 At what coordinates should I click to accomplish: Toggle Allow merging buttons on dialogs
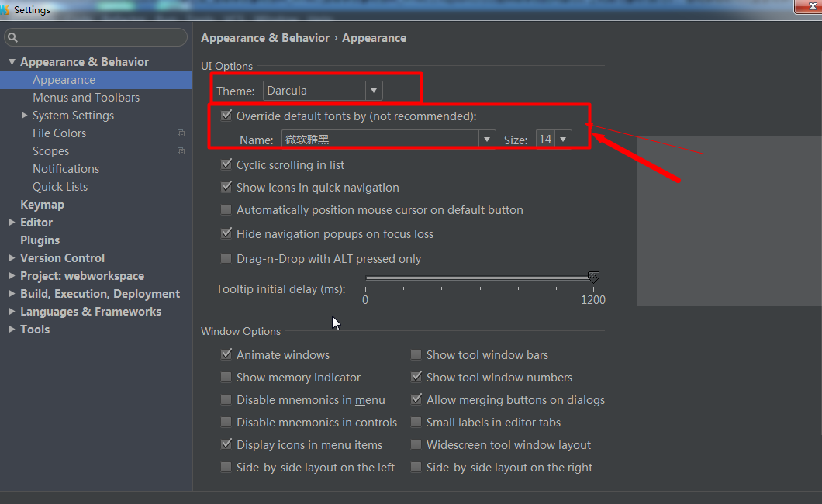coord(416,400)
